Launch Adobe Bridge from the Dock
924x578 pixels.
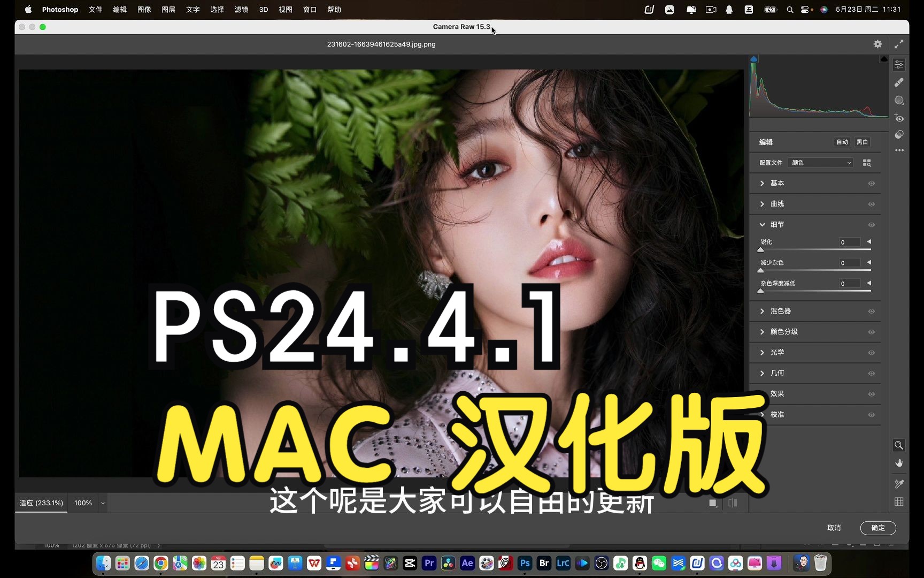[x=544, y=563]
